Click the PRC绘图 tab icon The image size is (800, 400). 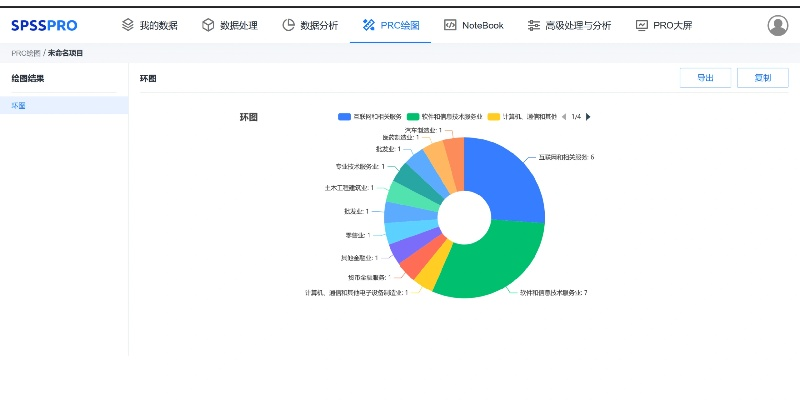coord(369,25)
